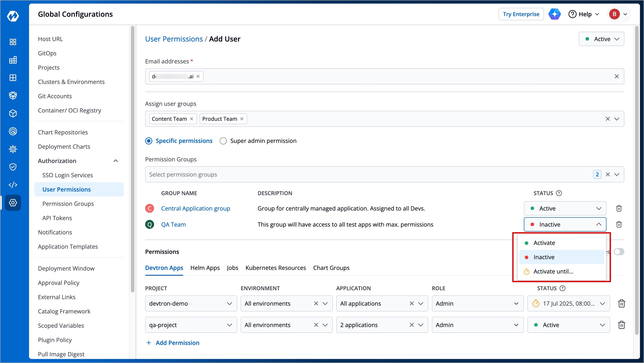
Task: Delete the devtron-demo permission row
Action: pyautogui.click(x=621, y=303)
